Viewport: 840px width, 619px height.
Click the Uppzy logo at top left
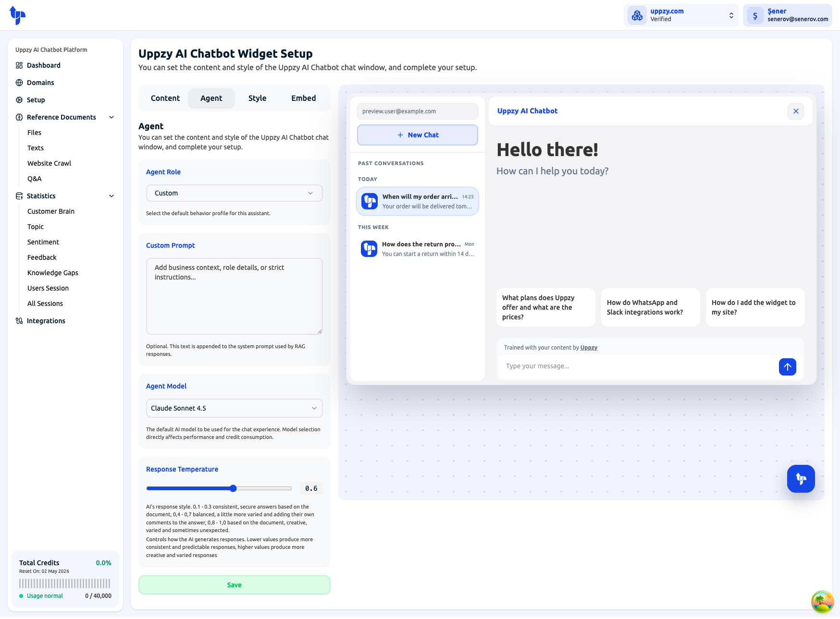pyautogui.click(x=17, y=15)
